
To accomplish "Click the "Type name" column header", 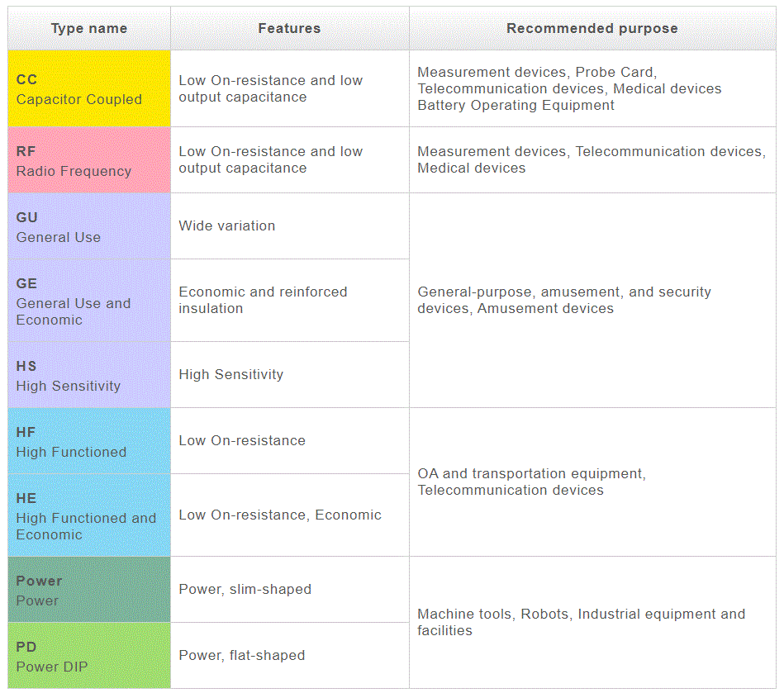I will (x=89, y=29).
